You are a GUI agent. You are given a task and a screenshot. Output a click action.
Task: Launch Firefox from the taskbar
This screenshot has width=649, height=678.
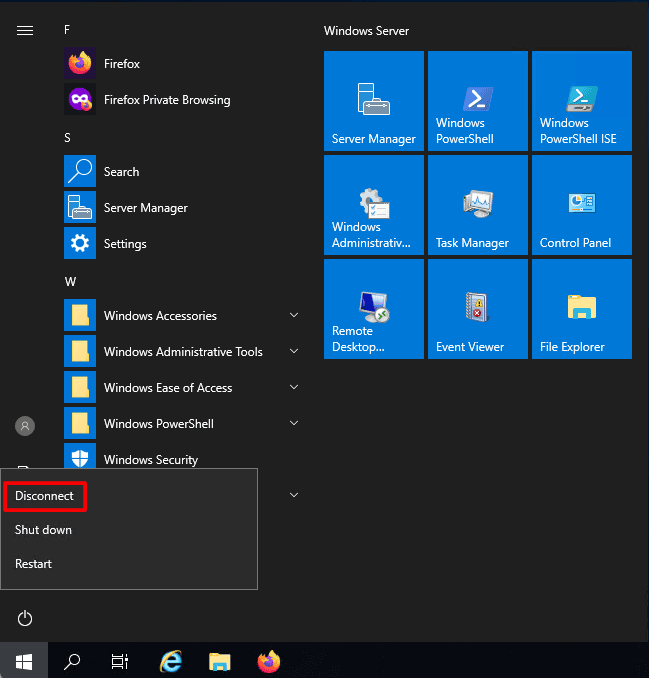click(269, 662)
